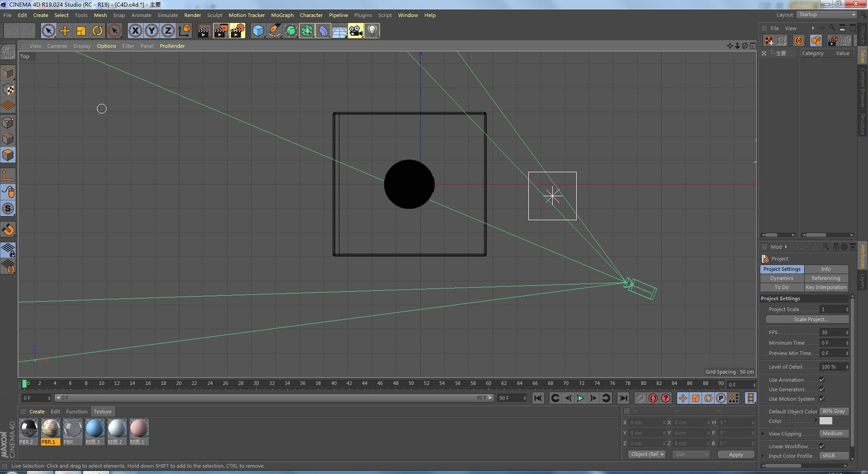This screenshot has height=474, width=868.
Task: Open the Layout Startup dropdown
Action: pyautogui.click(x=827, y=14)
